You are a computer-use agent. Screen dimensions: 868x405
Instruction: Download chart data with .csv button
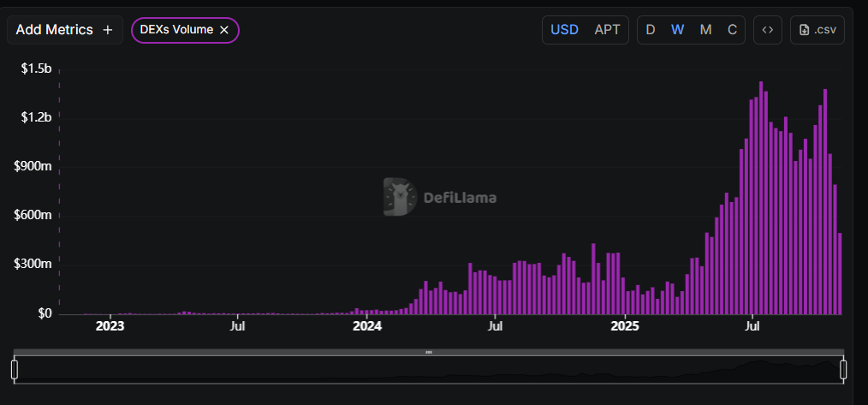coord(817,30)
